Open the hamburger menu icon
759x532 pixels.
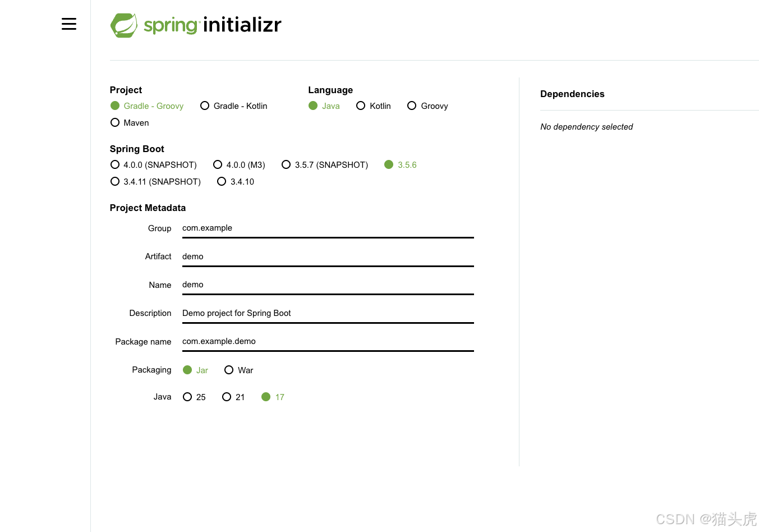[69, 24]
